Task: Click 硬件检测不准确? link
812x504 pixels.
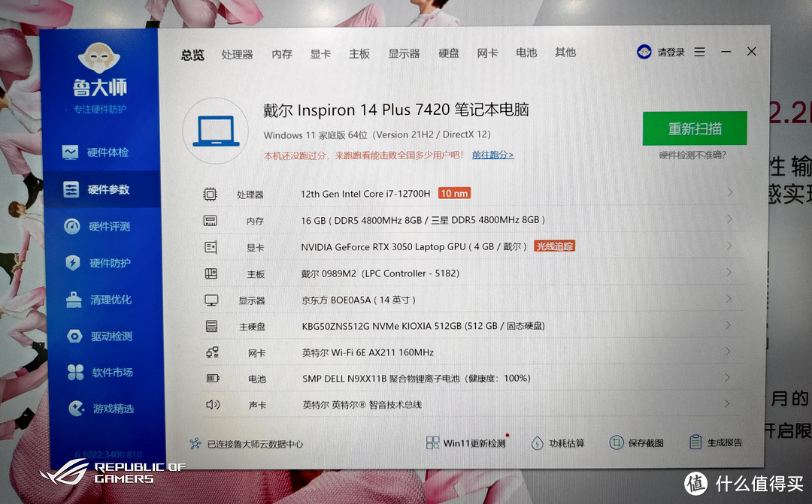Action: coord(693,155)
